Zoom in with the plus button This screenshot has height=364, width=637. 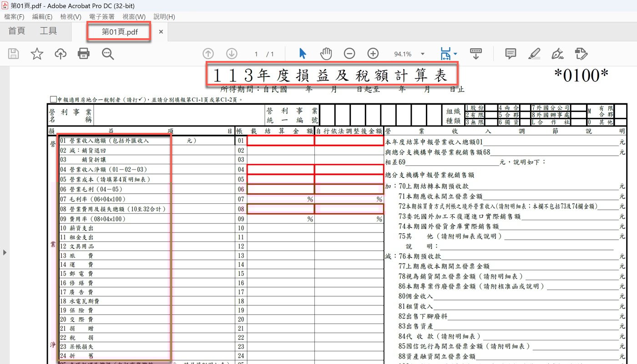(x=373, y=53)
